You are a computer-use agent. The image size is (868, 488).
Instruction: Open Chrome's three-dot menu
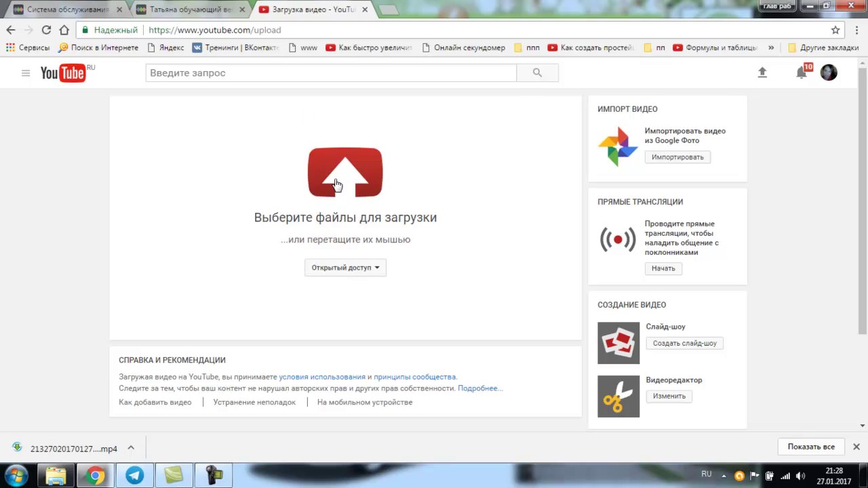click(857, 30)
